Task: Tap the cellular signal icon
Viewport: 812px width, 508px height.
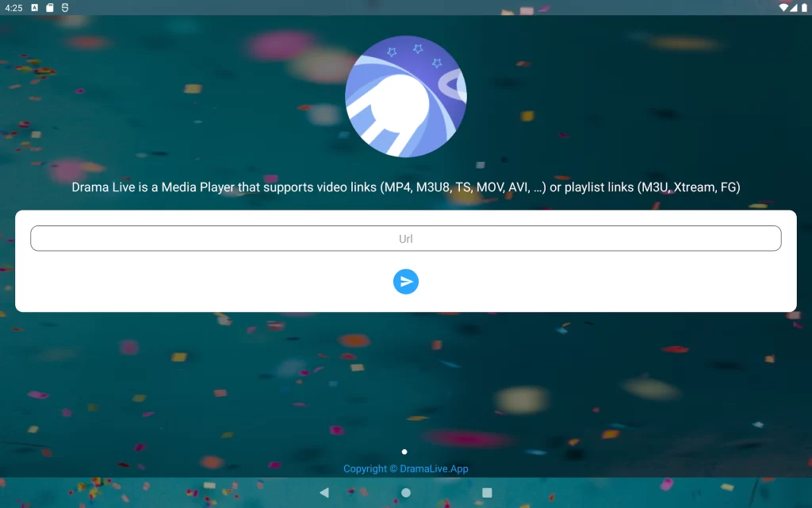Action: 794,7
